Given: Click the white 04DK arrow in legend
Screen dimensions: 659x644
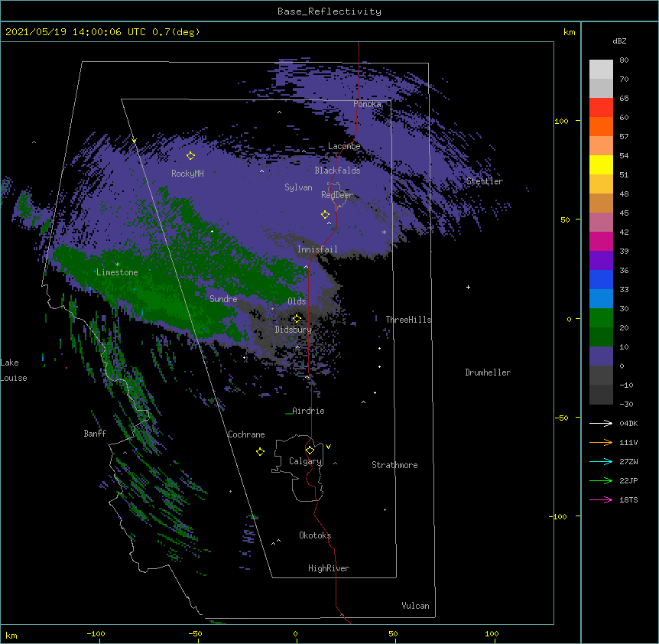Looking at the screenshot, I should tap(601, 423).
